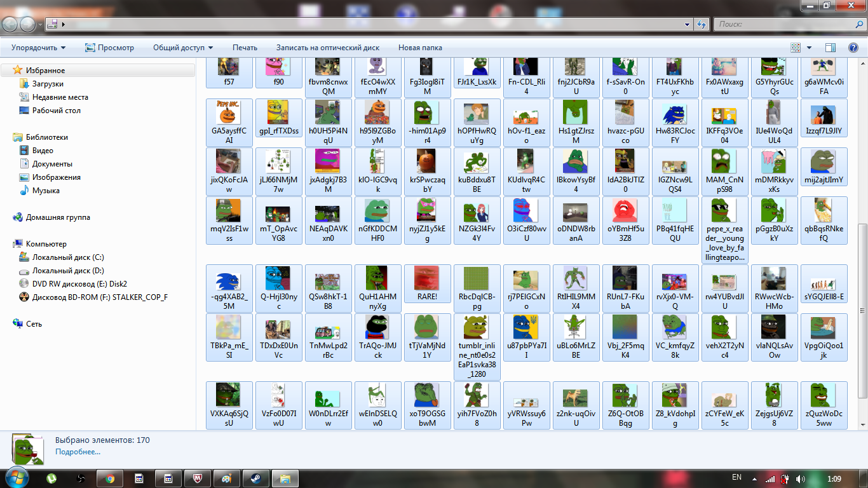The image size is (868, 488).
Task: Show hidden tray icons arrow
Action: pyautogui.click(x=755, y=478)
